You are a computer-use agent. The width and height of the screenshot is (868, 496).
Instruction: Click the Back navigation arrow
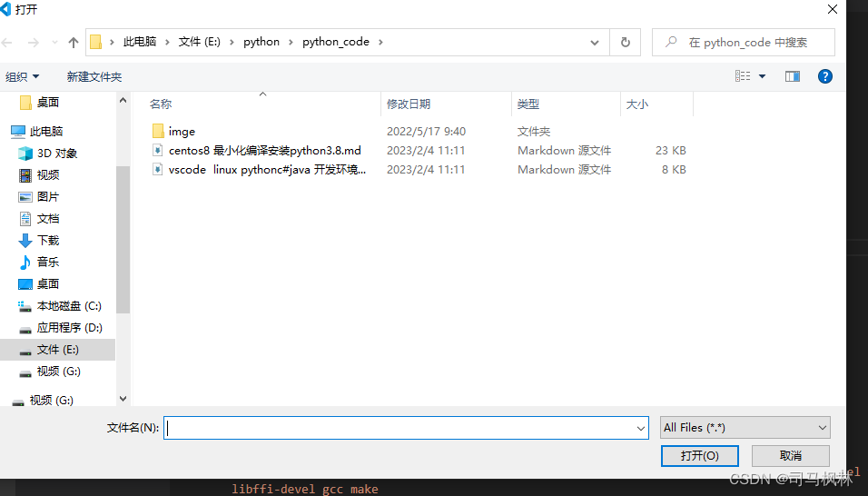7,42
